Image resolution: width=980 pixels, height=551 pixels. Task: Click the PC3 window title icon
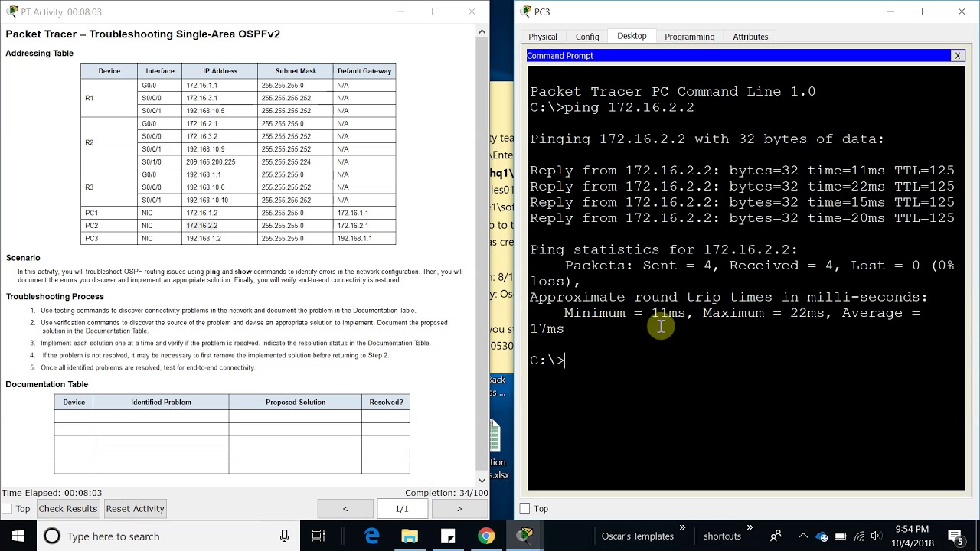(x=526, y=11)
